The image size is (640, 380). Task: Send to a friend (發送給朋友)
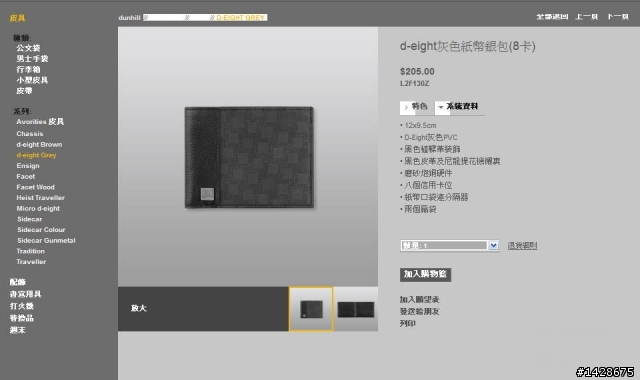coord(420,311)
